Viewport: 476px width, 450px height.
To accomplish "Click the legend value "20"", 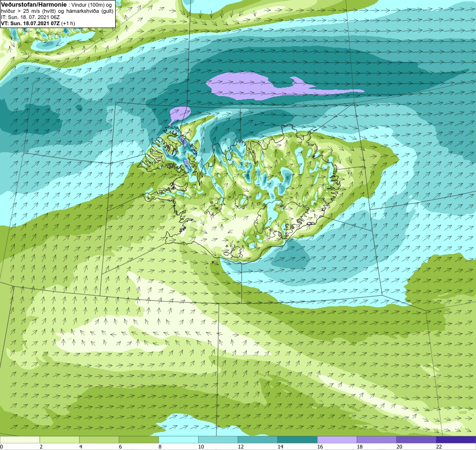I will [x=399, y=447].
